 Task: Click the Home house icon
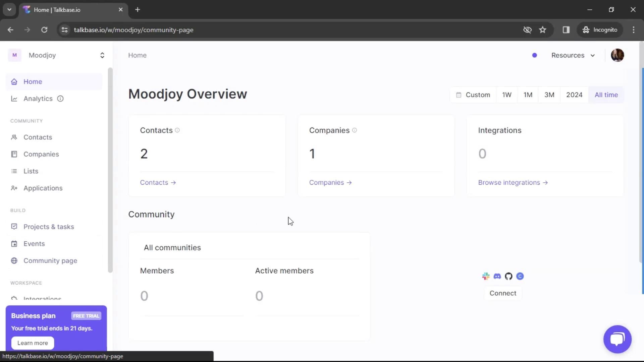coord(14,82)
